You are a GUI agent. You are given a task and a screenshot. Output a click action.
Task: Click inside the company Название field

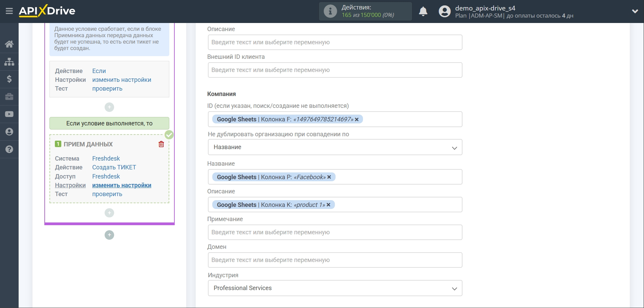click(x=335, y=177)
